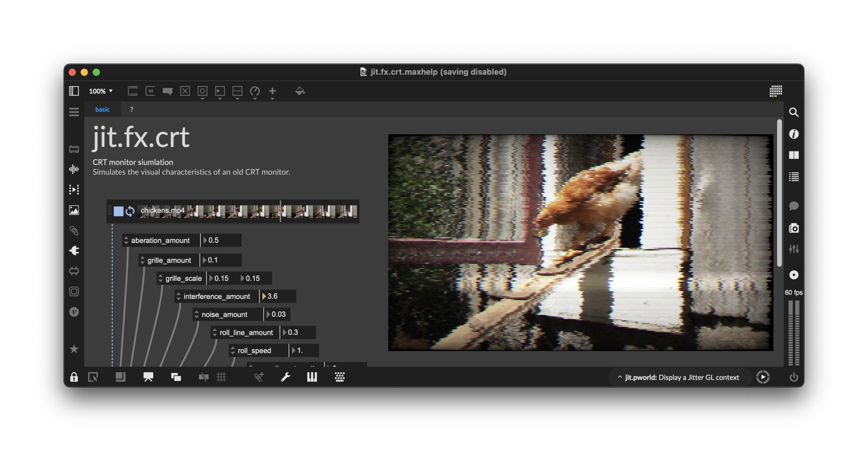Switch to the ? tab

[132, 110]
